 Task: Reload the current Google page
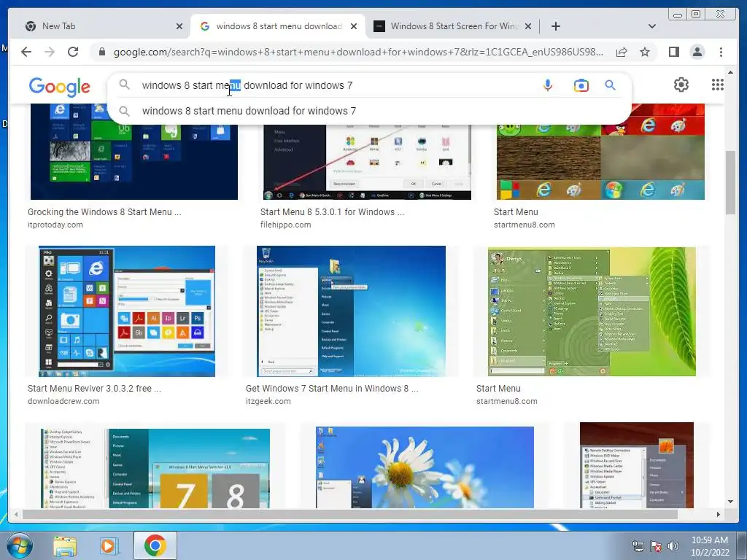point(73,52)
